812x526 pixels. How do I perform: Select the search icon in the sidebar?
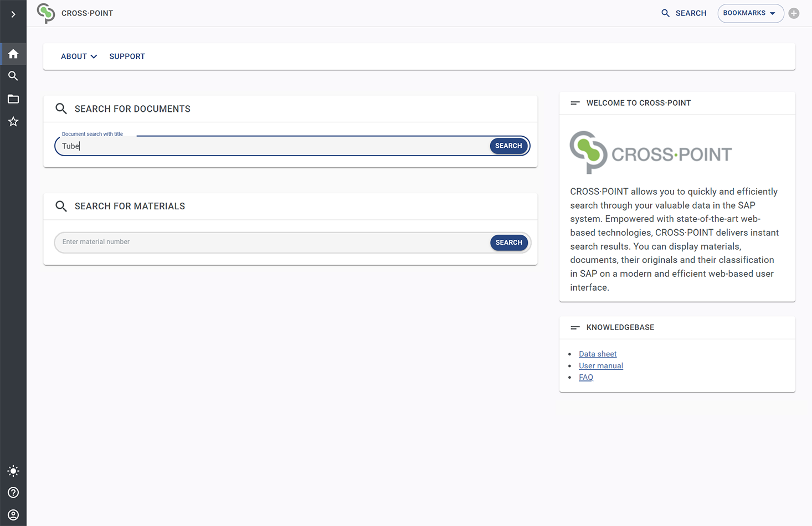pos(13,76)
